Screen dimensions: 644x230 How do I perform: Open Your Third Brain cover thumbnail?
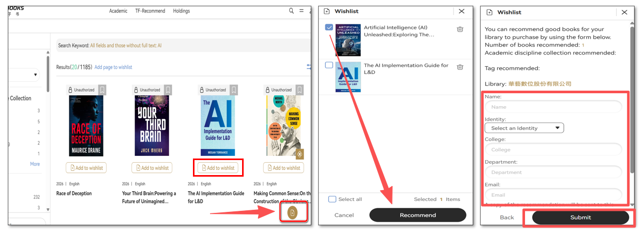coord(152,126)
